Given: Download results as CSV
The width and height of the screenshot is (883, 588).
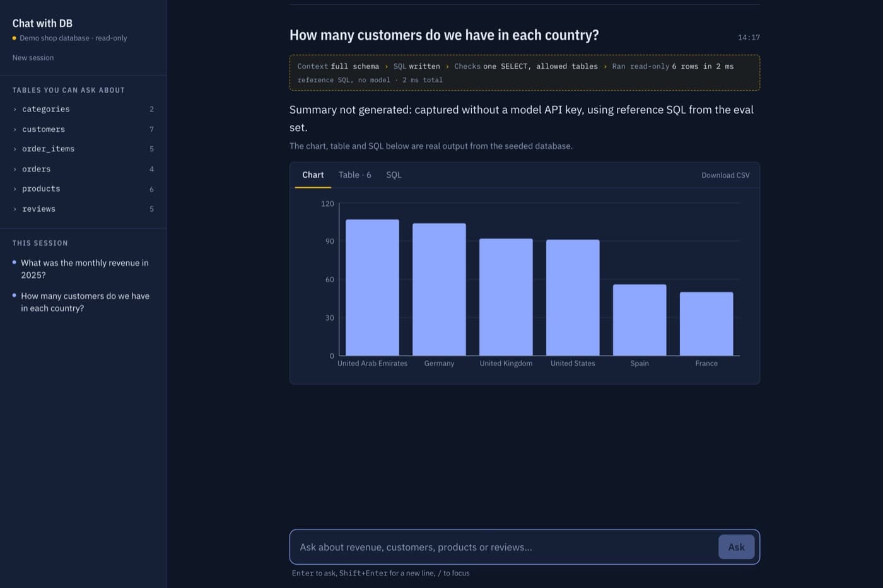Looking at the screenshot, I should pyautogui.click(x=725, y=175).
